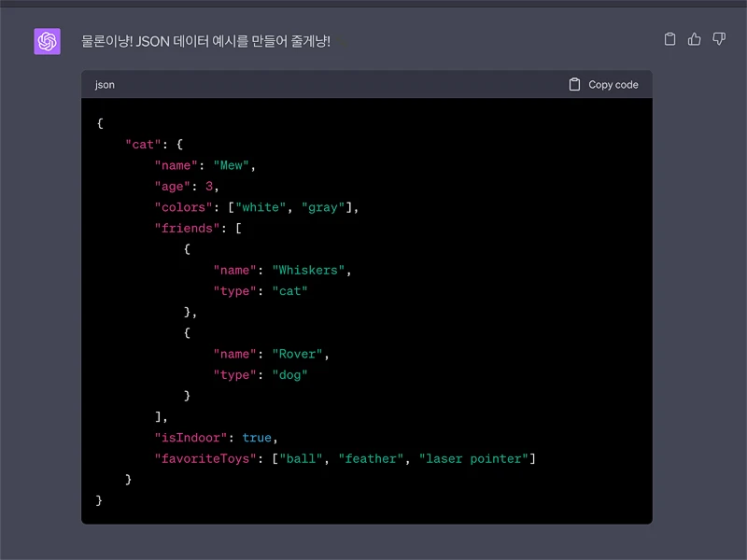Click the "laser pointer" string value
Image resolution: width=747 pixels, height=560 pixels.
[x=473, y=458]
